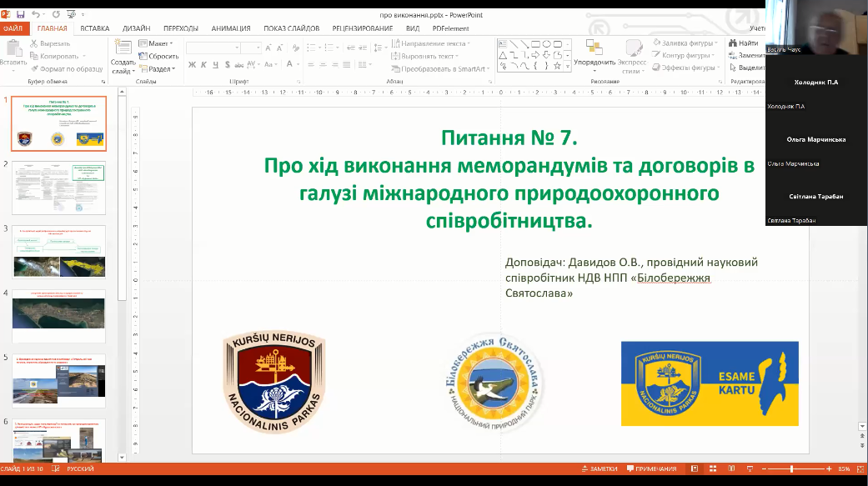Click the Создать слайд new slide icon
The height and width of the screenshot is (486, 868).
[123, 48]
